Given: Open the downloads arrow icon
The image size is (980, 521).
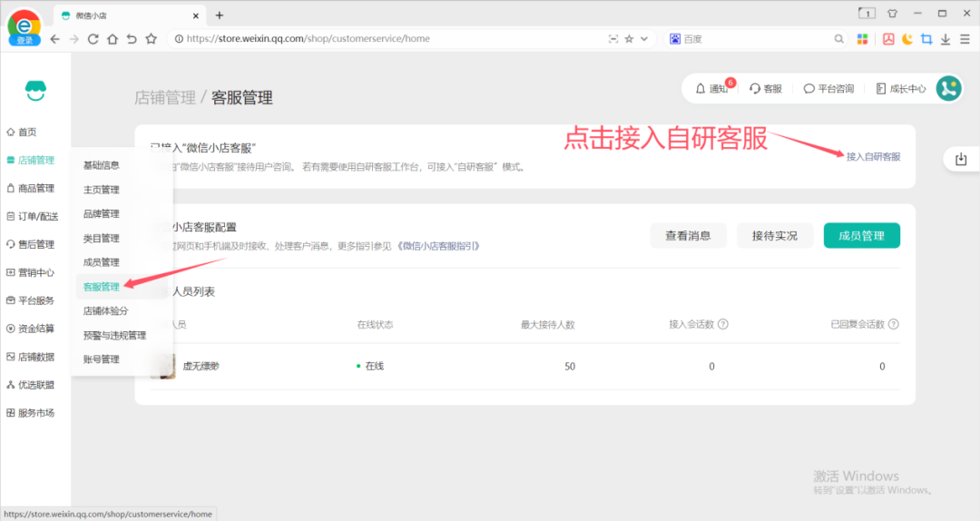Looking at the screenshot, I should click(x=946, y=39).
